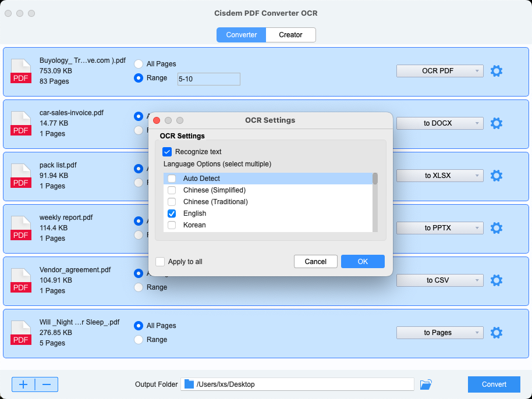Select Will _Night …r Sleep_.pdf filename
The height and width of the screenshot is (399, 532).
point(79,322)
